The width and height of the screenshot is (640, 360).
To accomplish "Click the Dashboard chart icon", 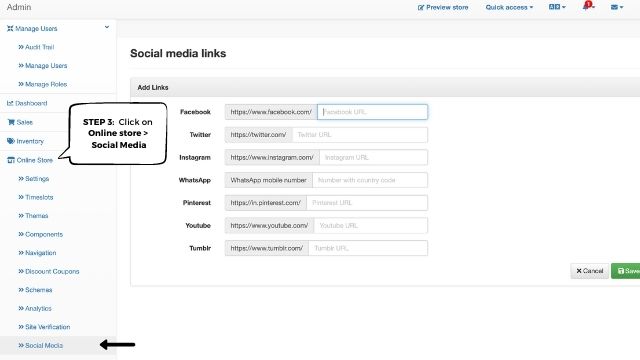I will (x=10, y=103).
